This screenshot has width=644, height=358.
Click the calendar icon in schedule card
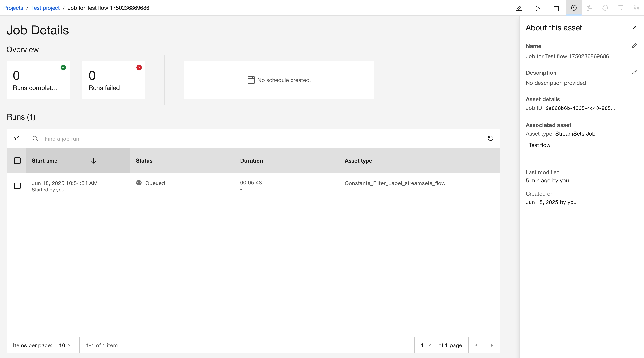(251, 80)
